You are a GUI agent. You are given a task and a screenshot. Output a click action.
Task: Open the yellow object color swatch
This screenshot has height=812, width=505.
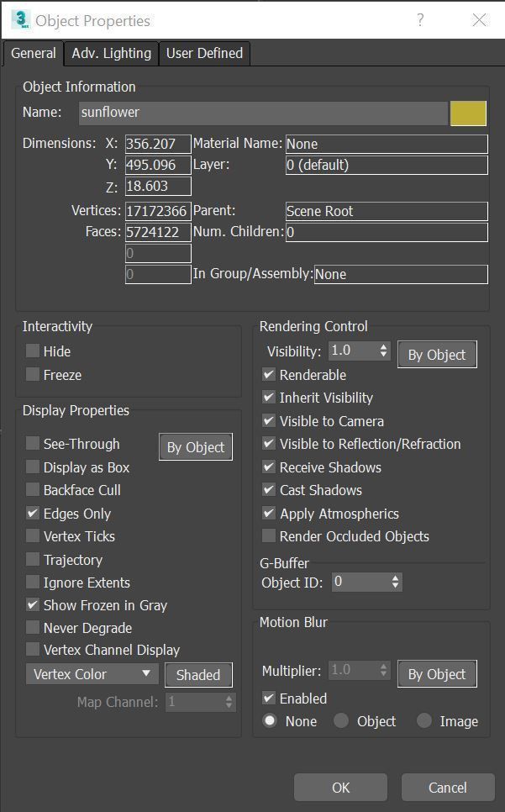point(468,113)
